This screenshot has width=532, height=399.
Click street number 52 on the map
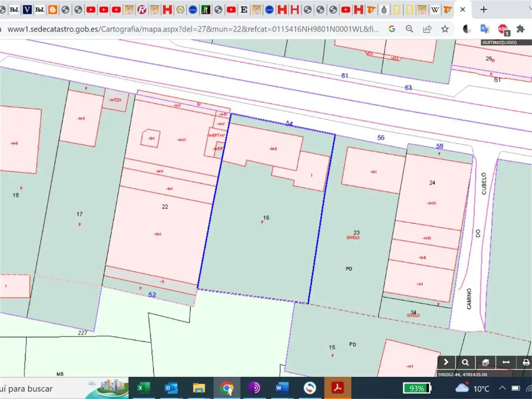[x=152, y=295]
